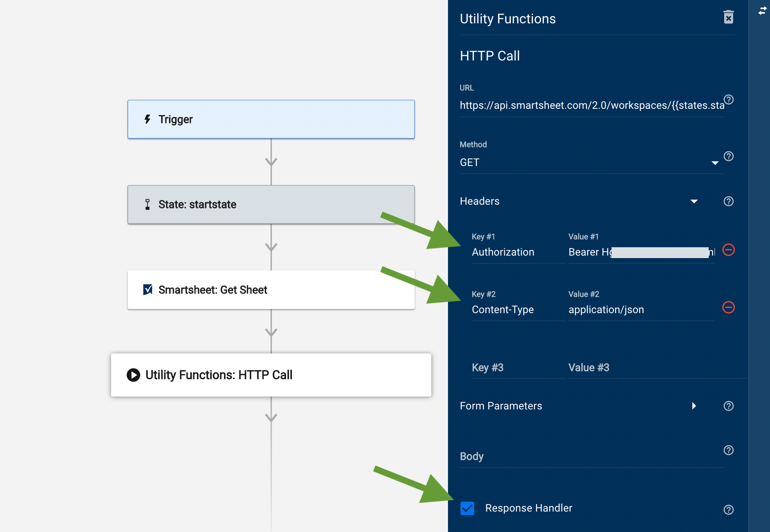Edit Key #2 field containing Content-Type
This screenshot has height=532, width=770.
tap(518, 310)
